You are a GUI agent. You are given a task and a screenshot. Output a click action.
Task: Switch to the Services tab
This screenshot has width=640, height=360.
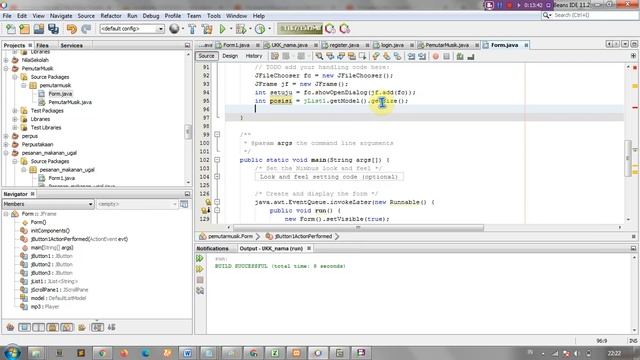tap(71, 45)
